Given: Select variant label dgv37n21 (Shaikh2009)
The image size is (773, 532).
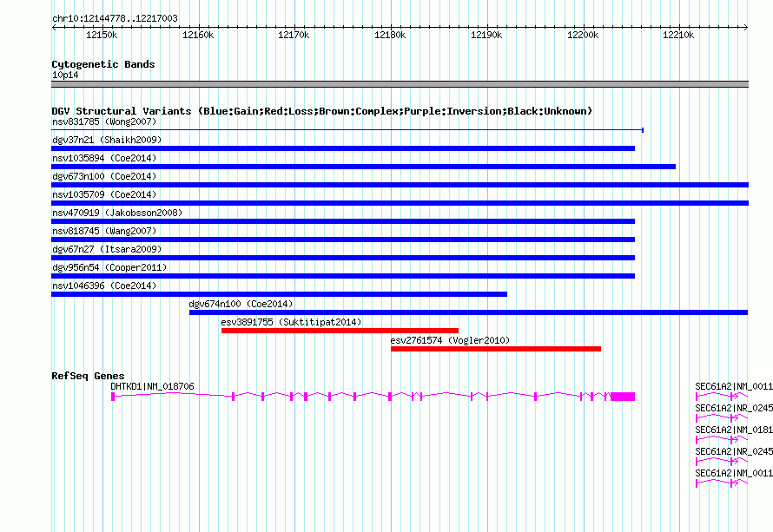Looking at the screenshot, I should coord(107,140).
